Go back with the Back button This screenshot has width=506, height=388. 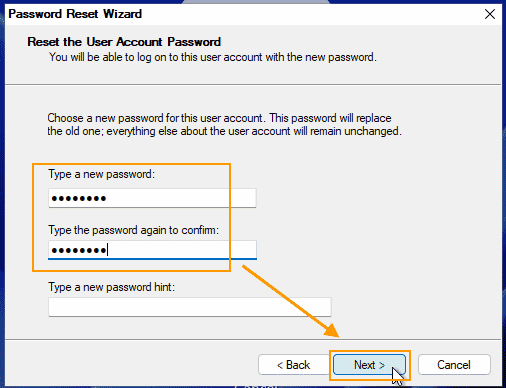[294, 365]
